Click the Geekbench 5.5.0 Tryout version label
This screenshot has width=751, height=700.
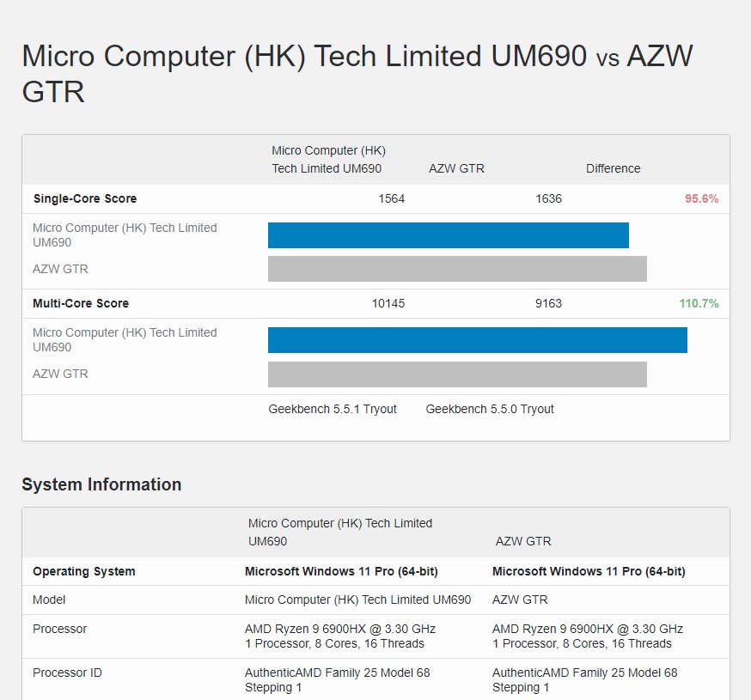(490, 409)
